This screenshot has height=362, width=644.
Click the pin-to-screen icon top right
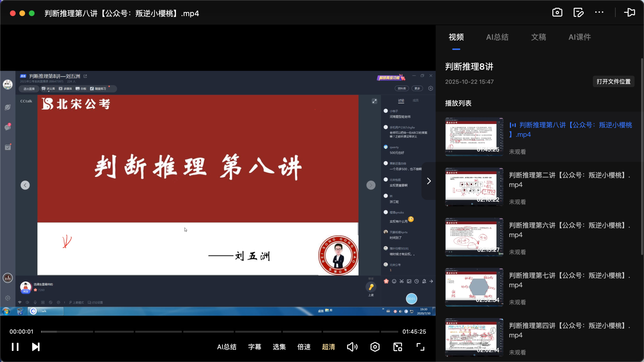click(x=630, y=12)
